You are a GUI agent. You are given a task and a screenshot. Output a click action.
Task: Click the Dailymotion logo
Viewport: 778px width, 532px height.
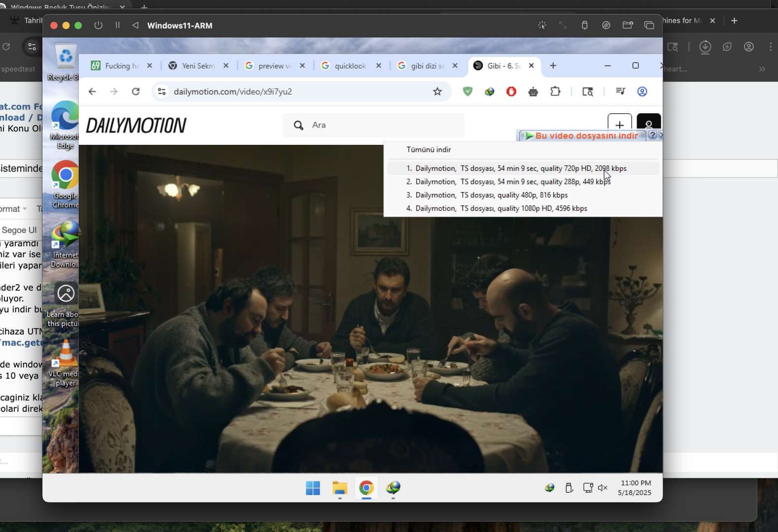point(136,126)
